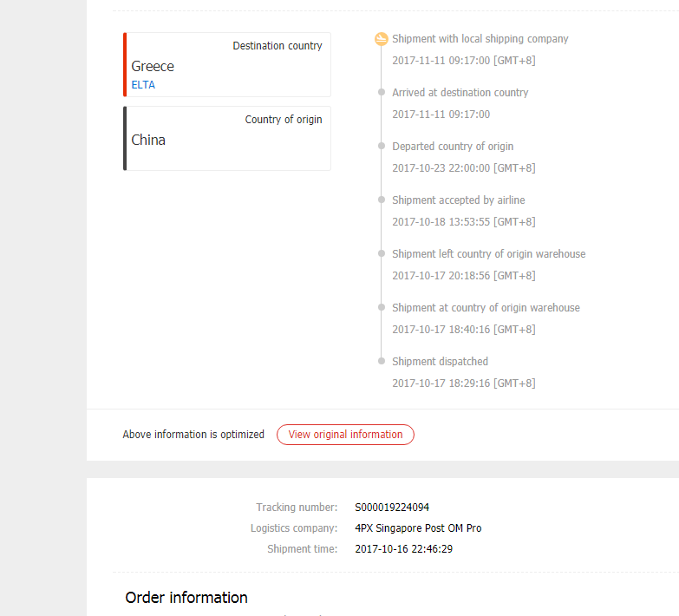Click the Arrived at destination country timeline dot

click(381, 93)
